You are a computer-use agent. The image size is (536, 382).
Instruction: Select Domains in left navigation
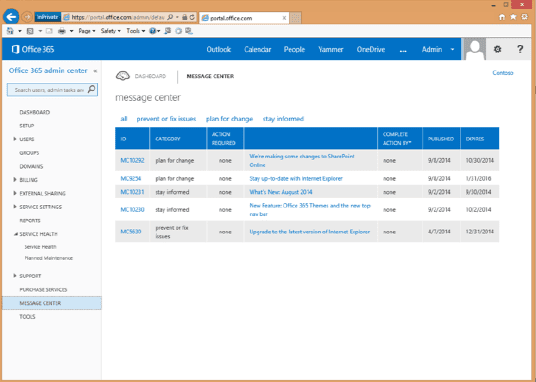click(31, 166)
